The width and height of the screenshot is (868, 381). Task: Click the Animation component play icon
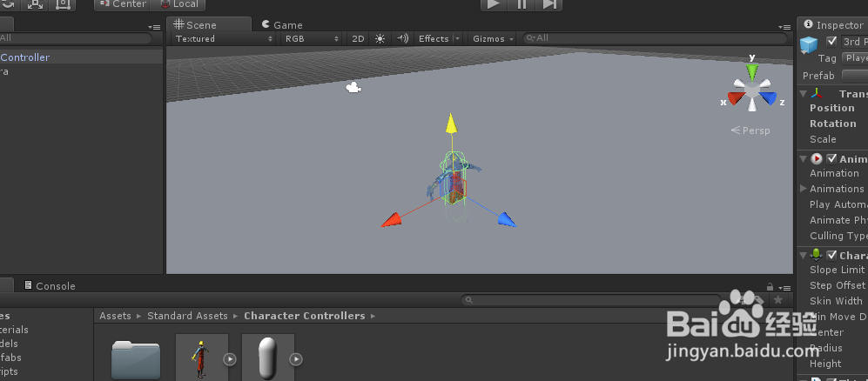click(817, 158)
